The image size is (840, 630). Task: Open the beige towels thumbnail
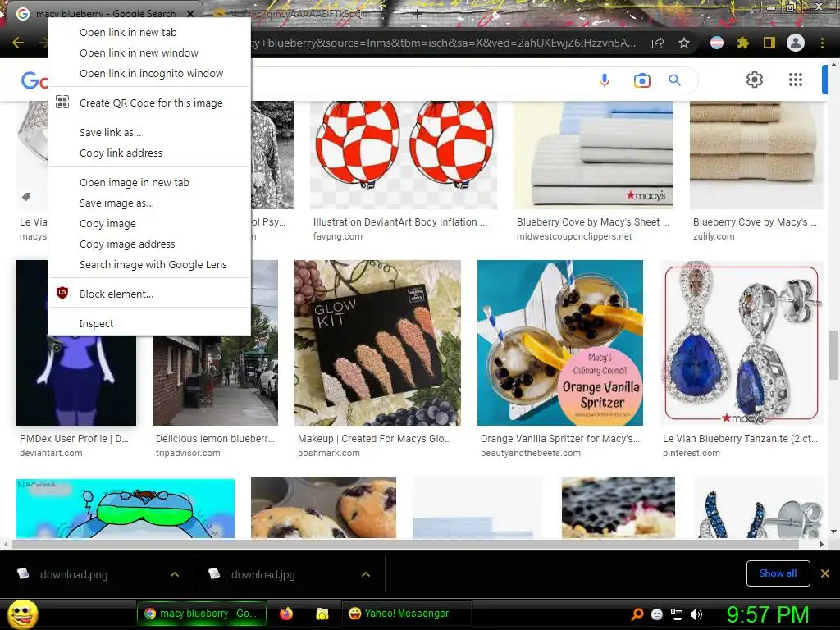point(756,154)
